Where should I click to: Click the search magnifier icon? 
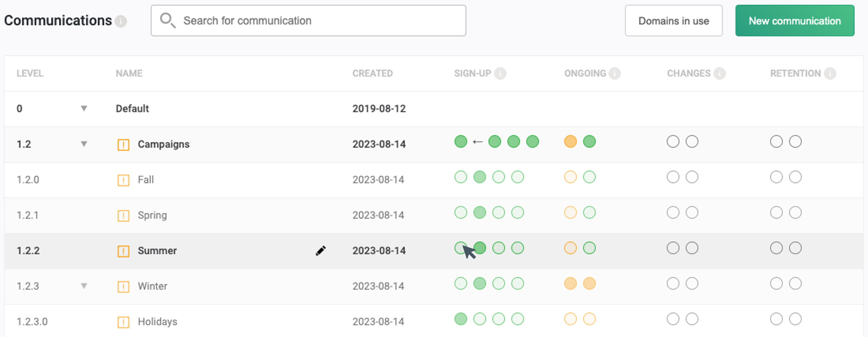[x=167, y=20]
